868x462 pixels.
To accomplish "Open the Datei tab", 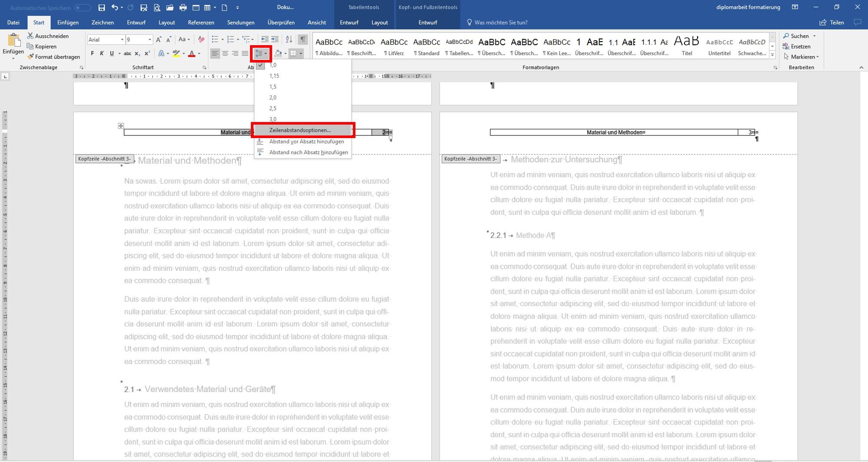I will pyautogui.click(x=13, y=23).
